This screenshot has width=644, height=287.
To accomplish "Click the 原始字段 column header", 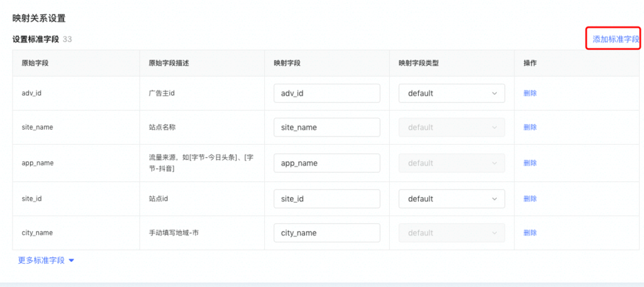I will 36,64.
